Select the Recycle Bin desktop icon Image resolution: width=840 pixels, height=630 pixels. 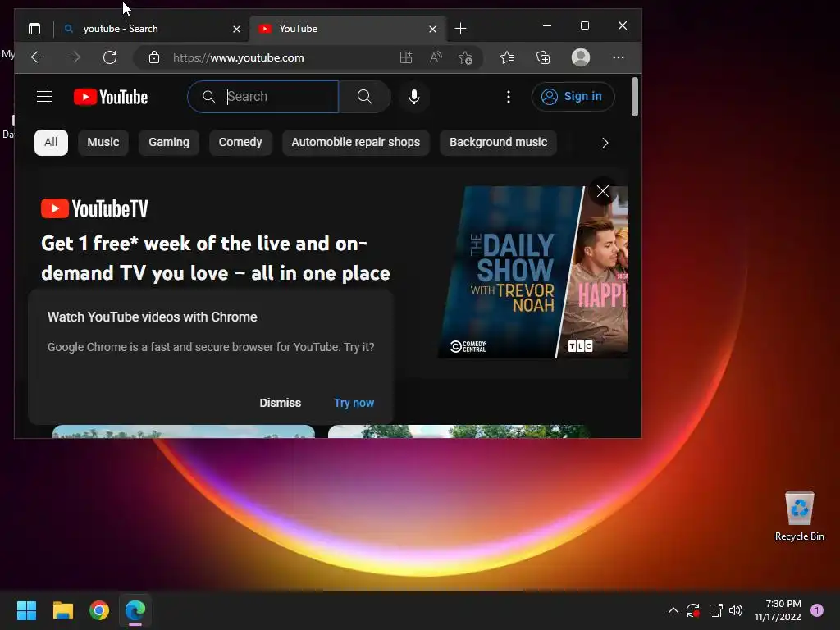pyautogui.click(x=799, y=517)
